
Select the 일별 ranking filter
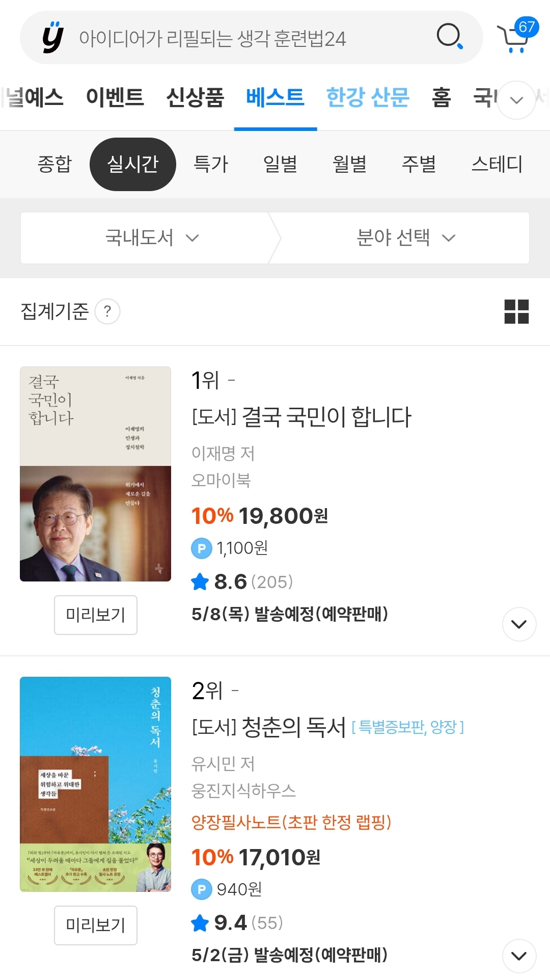point(280,164)
